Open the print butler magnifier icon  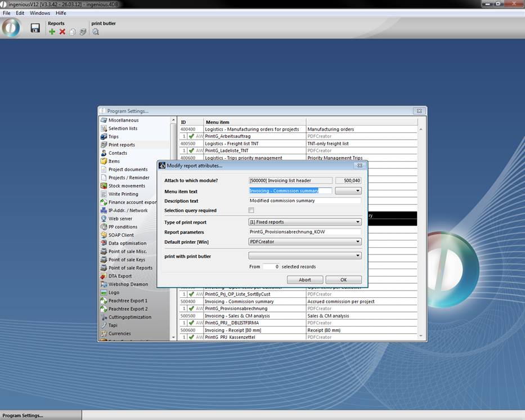pos(96,32)
